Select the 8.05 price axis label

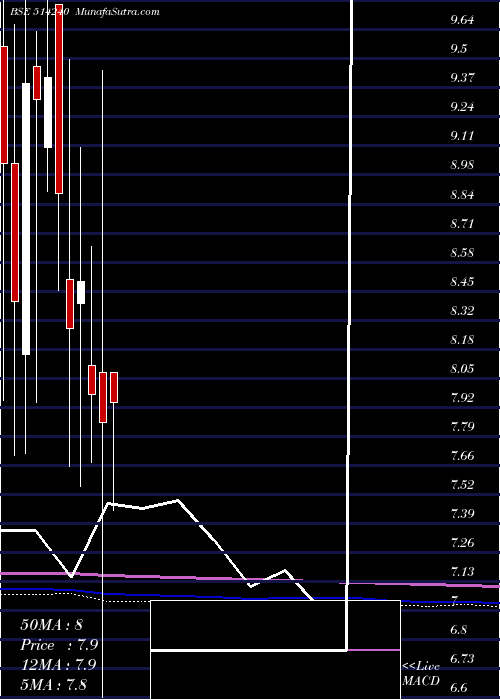[462, 369]
